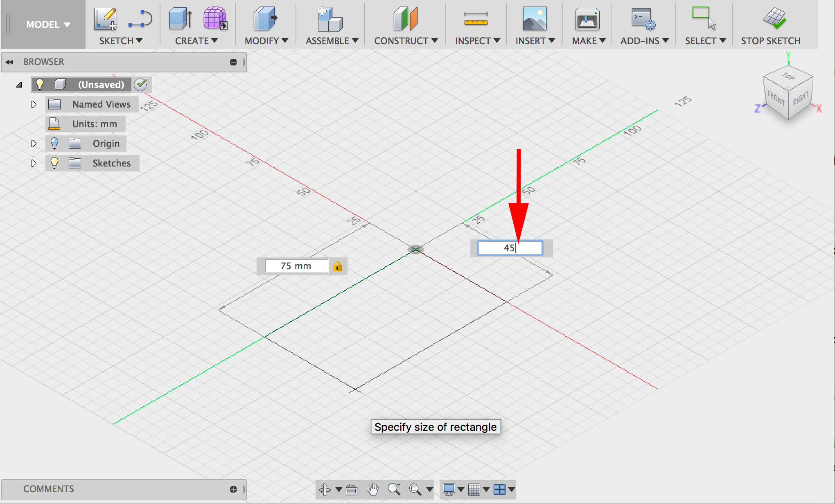Click the Named Views folder icon
This screenshot has width=835, height=504.
tap(54, 104)
